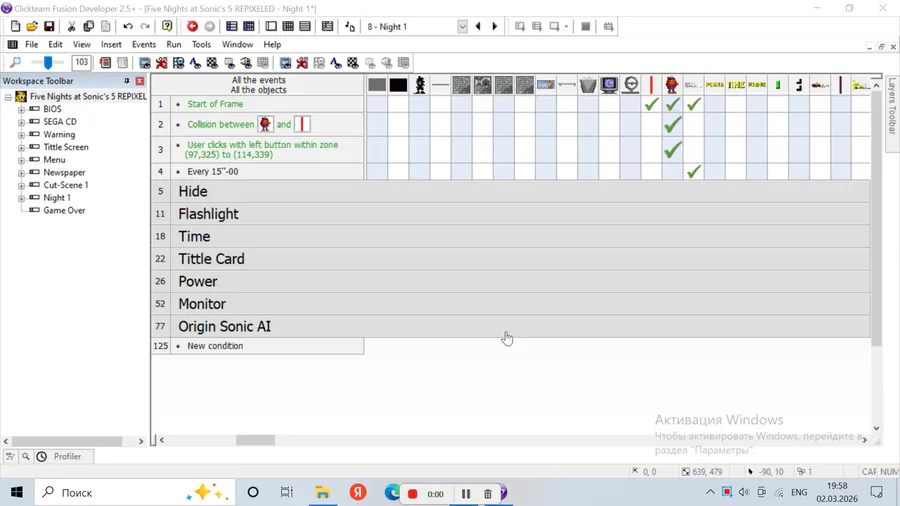Expand the BIOS frame tree node
This screenshot has width=900, height=506.
[x=21, y=109]
